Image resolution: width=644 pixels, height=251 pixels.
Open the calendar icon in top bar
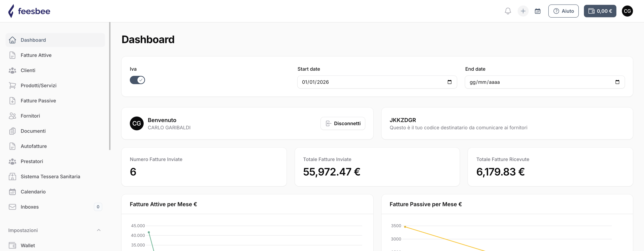click(538, 11)
